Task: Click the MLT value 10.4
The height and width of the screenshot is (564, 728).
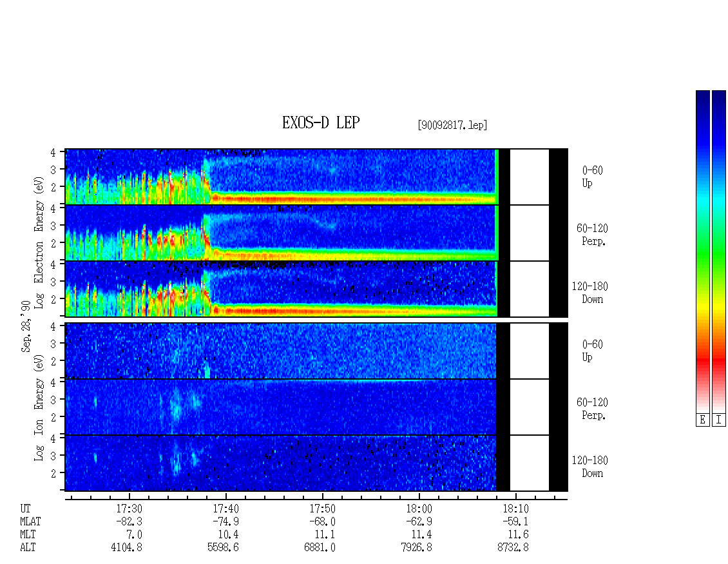Action: pos(229,534)
